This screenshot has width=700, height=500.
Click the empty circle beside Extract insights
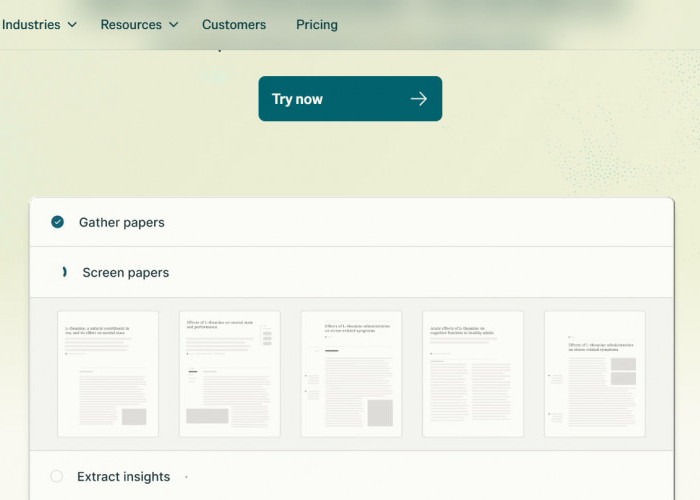(57, 476)
